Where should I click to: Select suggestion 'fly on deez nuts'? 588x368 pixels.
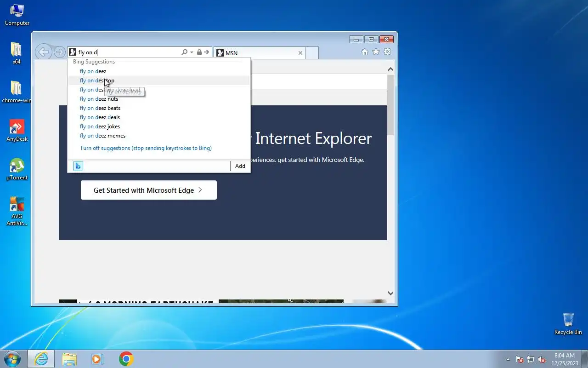coord(158,99)
